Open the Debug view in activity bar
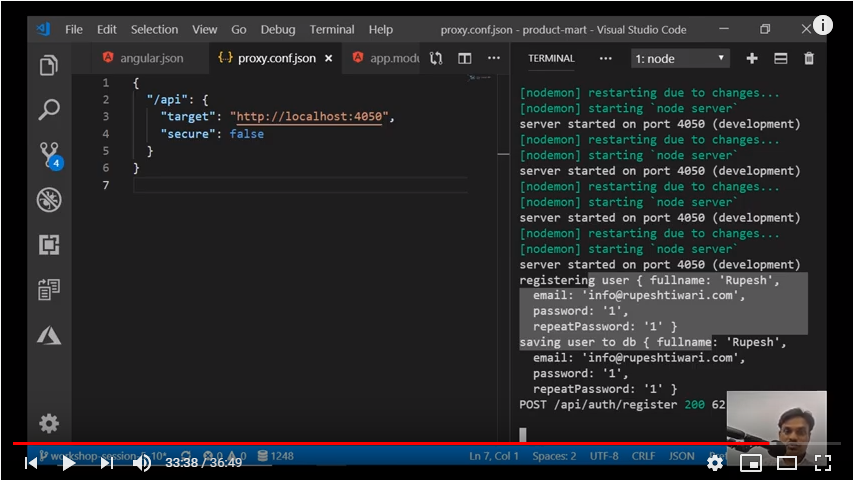853x480 pixels. (48, 200)
